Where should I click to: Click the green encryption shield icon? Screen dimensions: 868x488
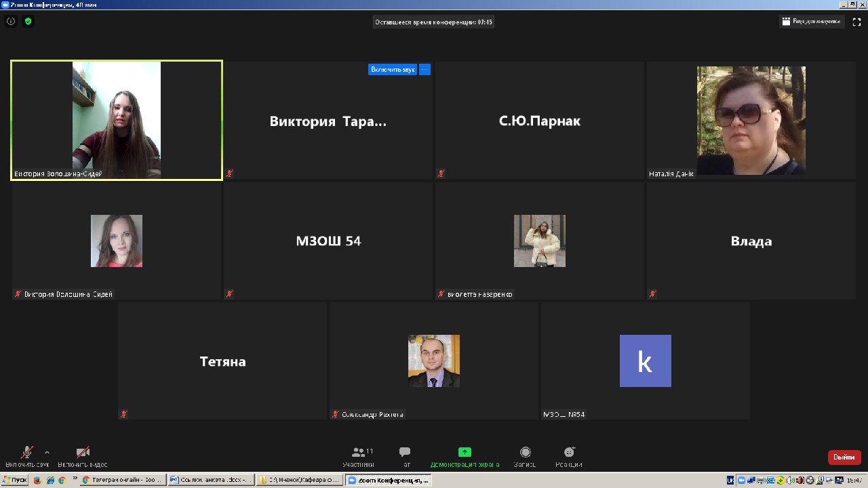pos(28,21)
